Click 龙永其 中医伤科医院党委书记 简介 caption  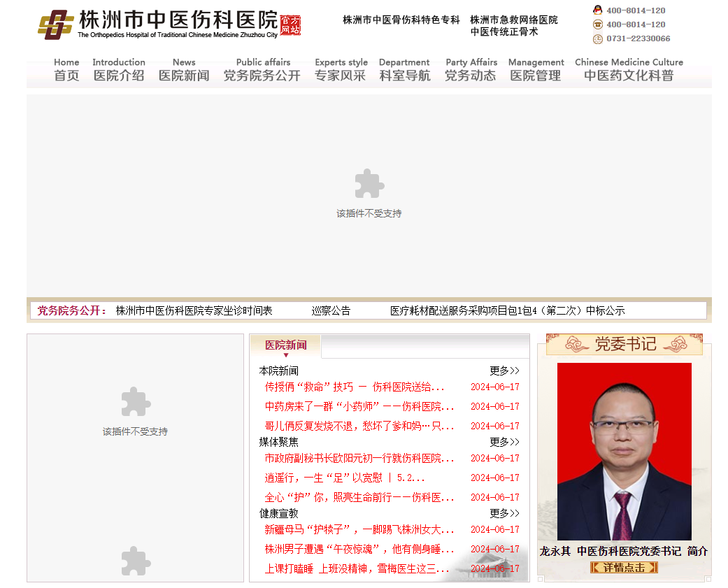tap(624, 552)
